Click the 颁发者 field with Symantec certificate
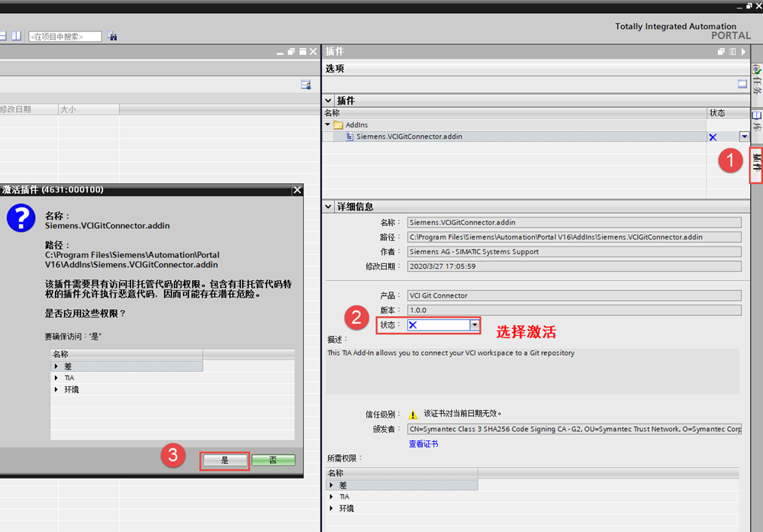This screenshot has height=532, width=763. 575,429
